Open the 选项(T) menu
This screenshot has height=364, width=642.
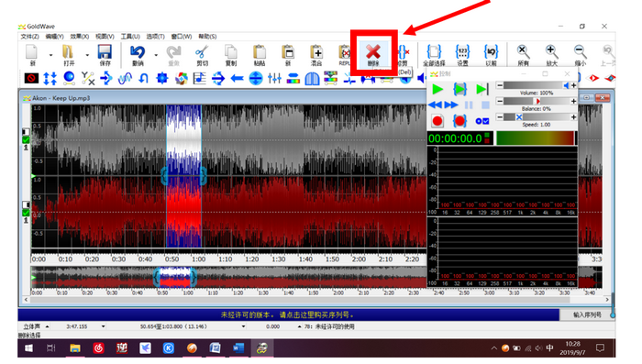coord(156,37)
